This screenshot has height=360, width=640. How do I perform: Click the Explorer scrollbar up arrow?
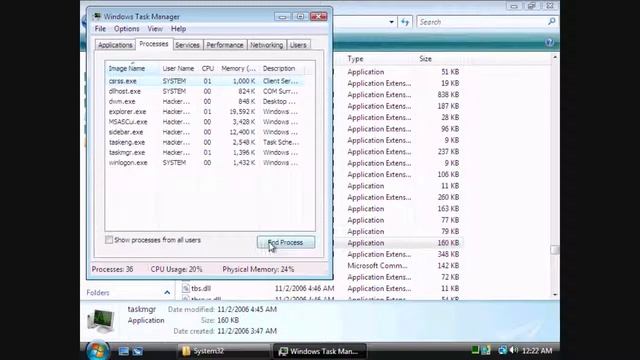click(555, 58)
